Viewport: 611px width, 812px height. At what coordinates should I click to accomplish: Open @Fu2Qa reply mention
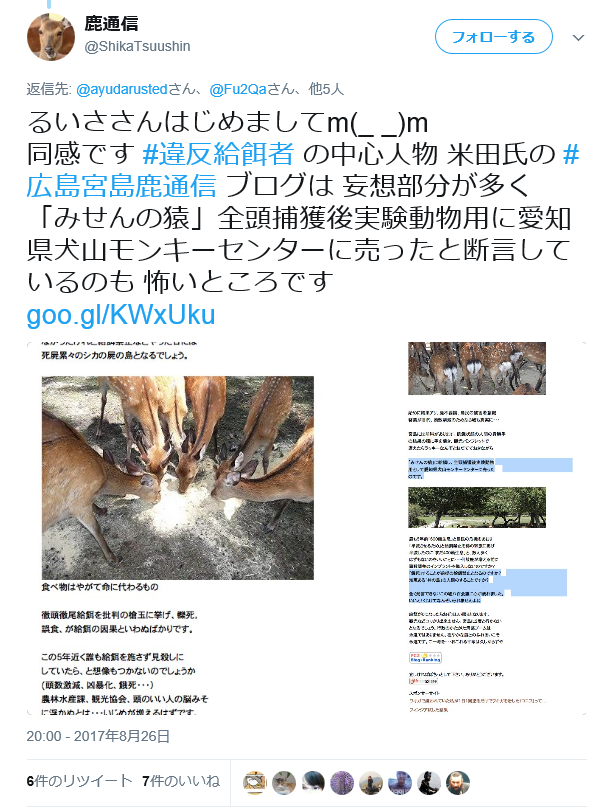(238, 89)
